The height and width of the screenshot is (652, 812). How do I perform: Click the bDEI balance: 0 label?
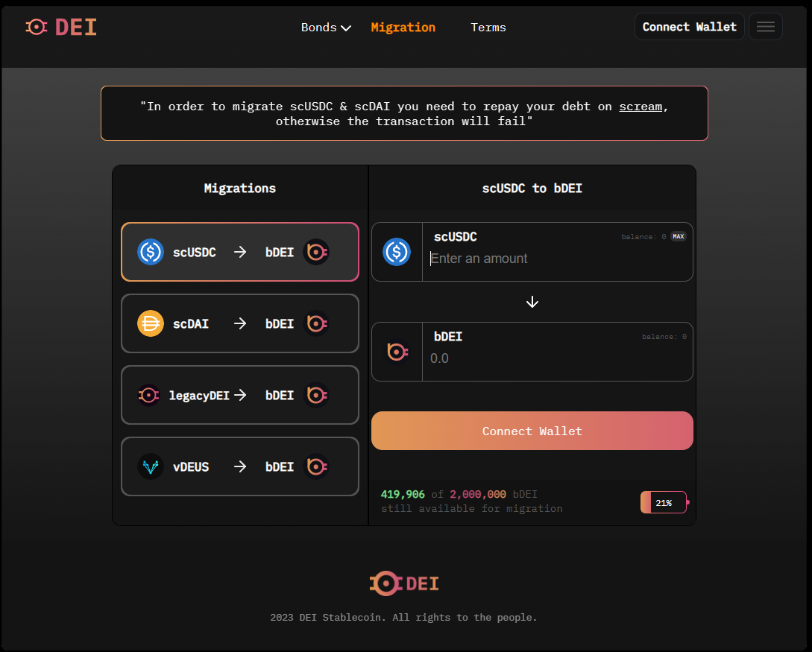coord(664,336)
